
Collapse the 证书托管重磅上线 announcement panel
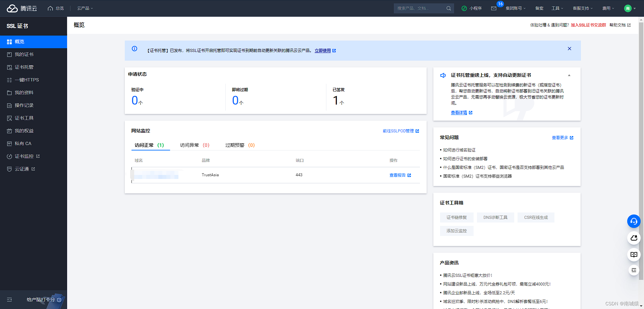(569, 75)
